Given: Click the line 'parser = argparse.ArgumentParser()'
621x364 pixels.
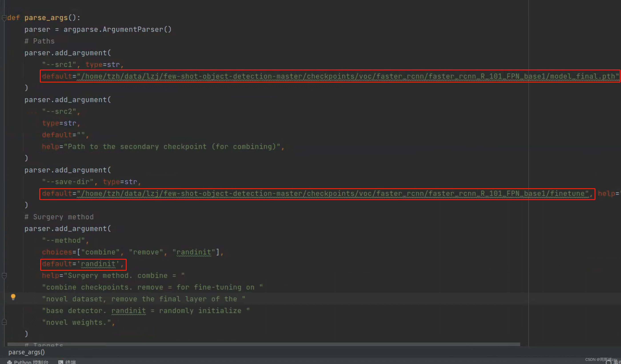Looking at the screenshot, I should coord(98,30).
